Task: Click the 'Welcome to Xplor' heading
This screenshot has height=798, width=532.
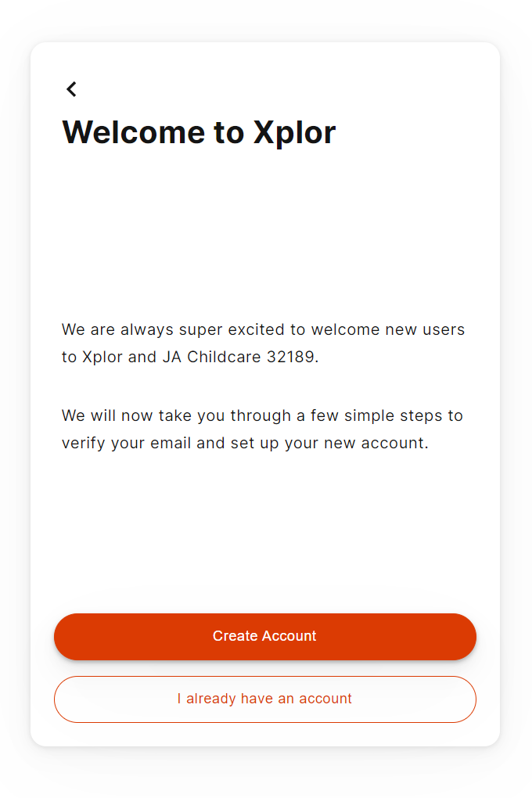Action: pos(198,131)
